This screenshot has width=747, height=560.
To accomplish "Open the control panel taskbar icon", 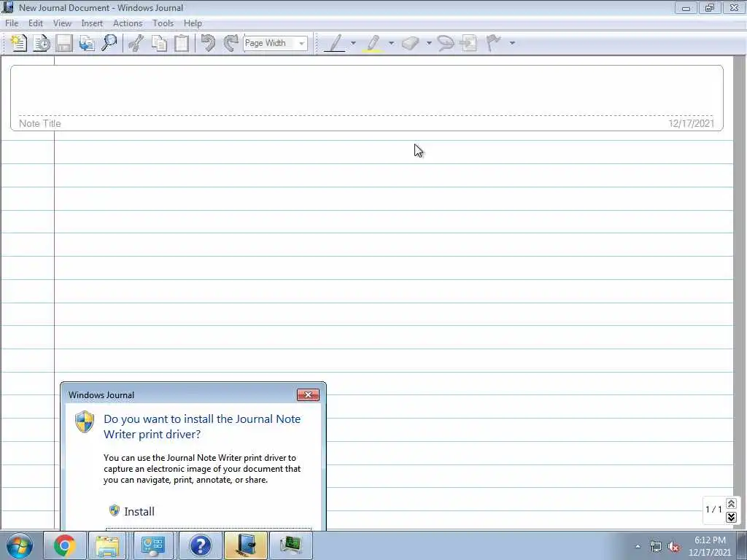I will 153,545.
